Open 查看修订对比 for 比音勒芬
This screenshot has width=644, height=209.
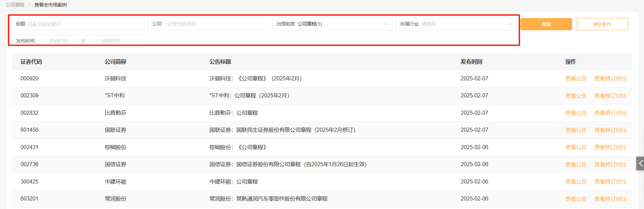pos(611,113)
